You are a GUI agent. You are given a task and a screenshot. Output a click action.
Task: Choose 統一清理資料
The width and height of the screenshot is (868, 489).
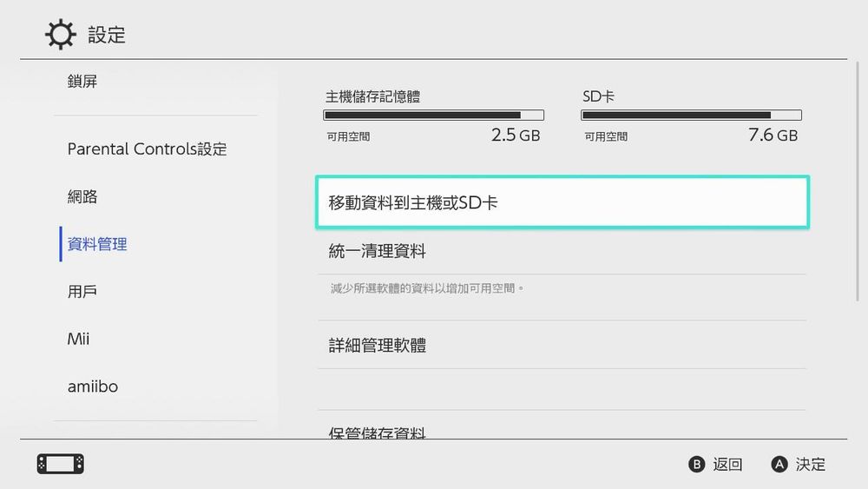[x=562, y=251]
